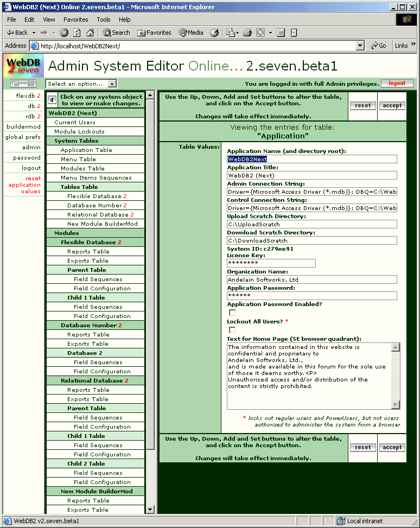Go to the Home page icon
This screenshot has height=528, width=420.
tap(90, 33)
